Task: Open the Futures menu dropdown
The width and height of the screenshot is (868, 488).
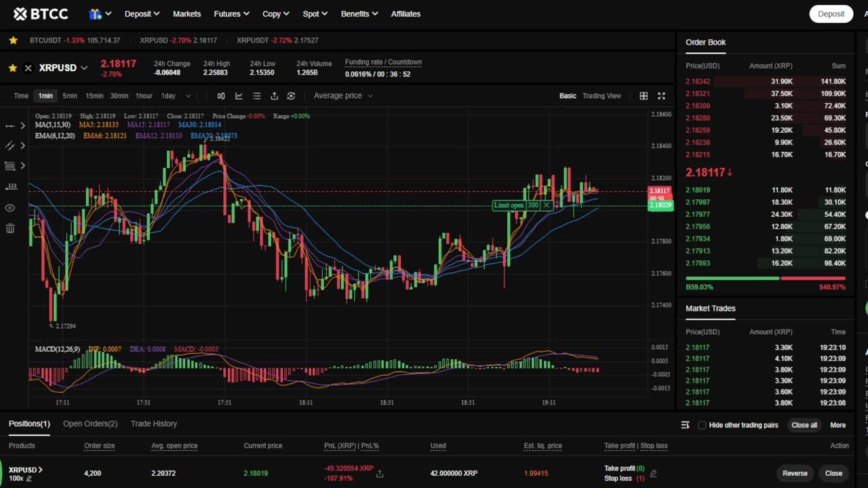Action: [231, 14]
